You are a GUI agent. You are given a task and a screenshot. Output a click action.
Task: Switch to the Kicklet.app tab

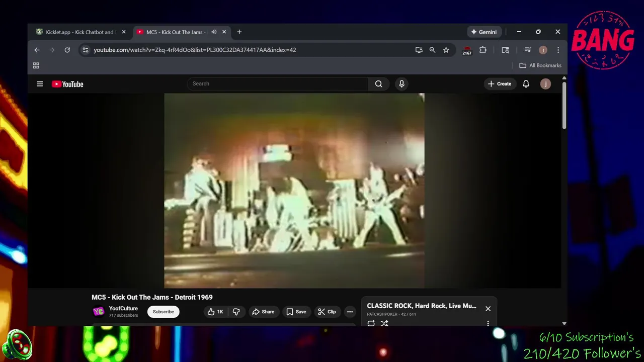click(80, 32)
